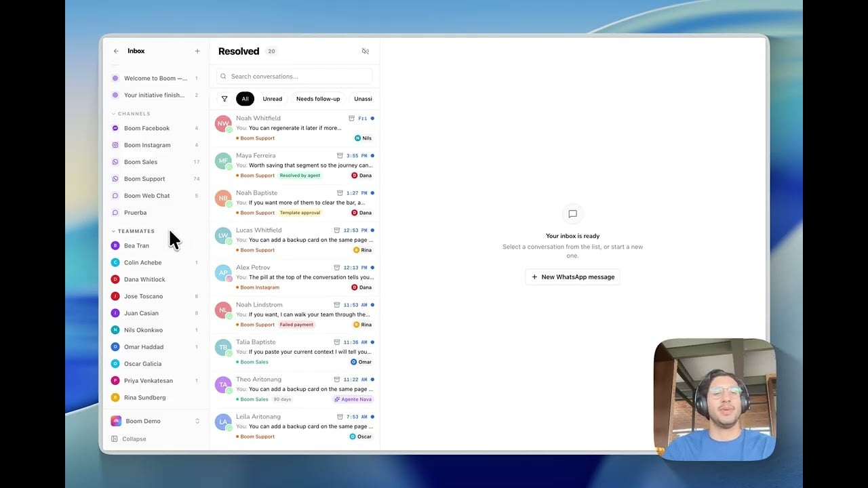Open Boom Instagram channel
868x488 pixels.
tap(155, 145)
